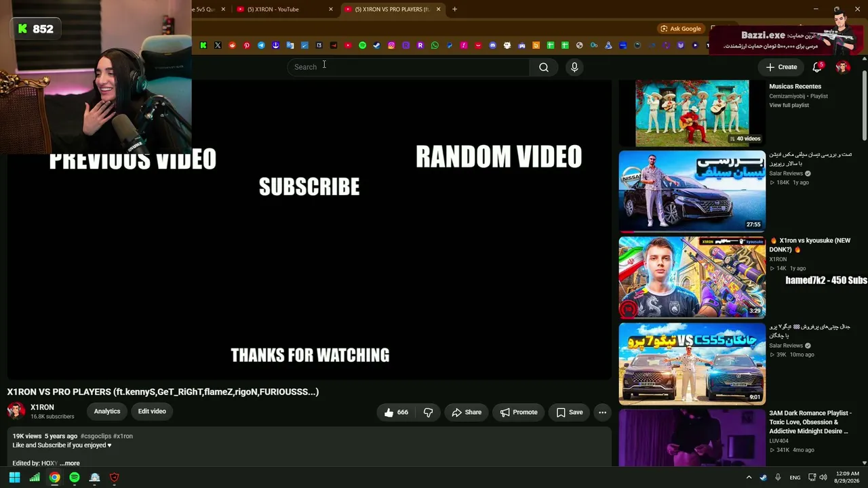
Task: Open the Telegram bookmark icon
Action: click(261, 45)
